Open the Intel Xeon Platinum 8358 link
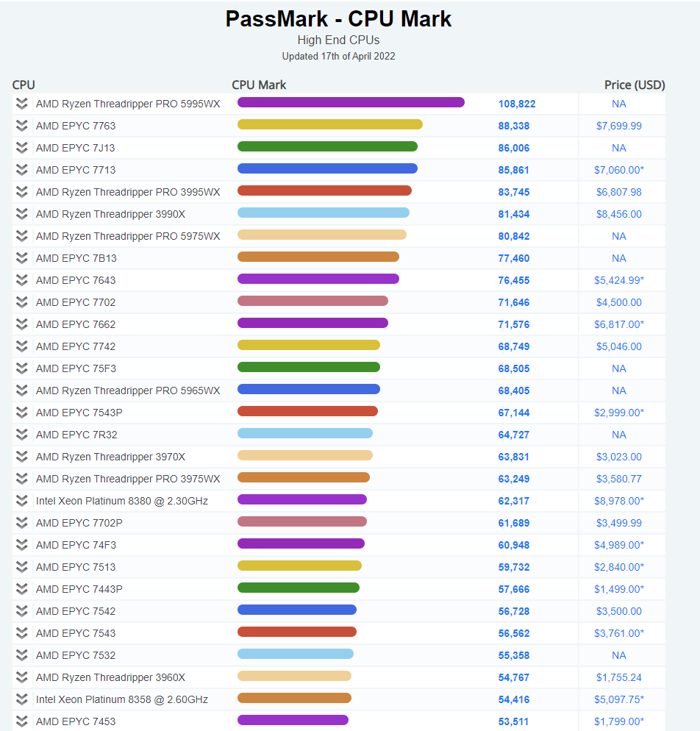Screen dimensions: 700x731 (121, 699)
